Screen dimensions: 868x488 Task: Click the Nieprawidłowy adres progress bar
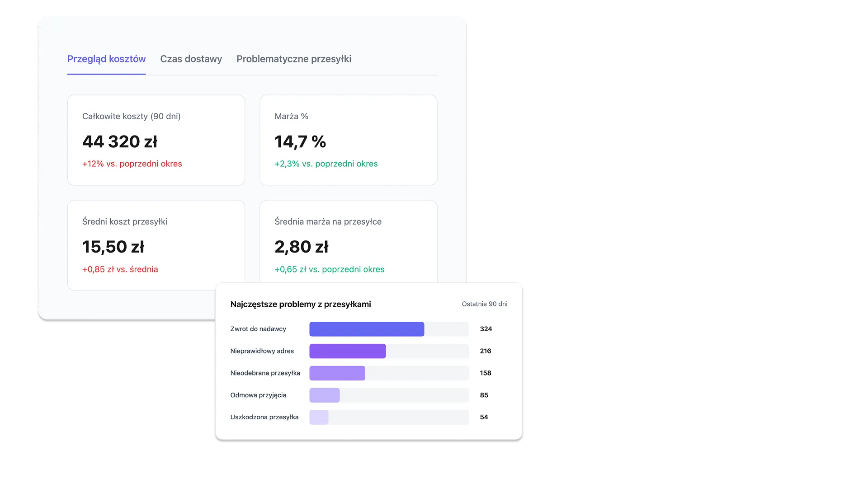pos(347,351)
